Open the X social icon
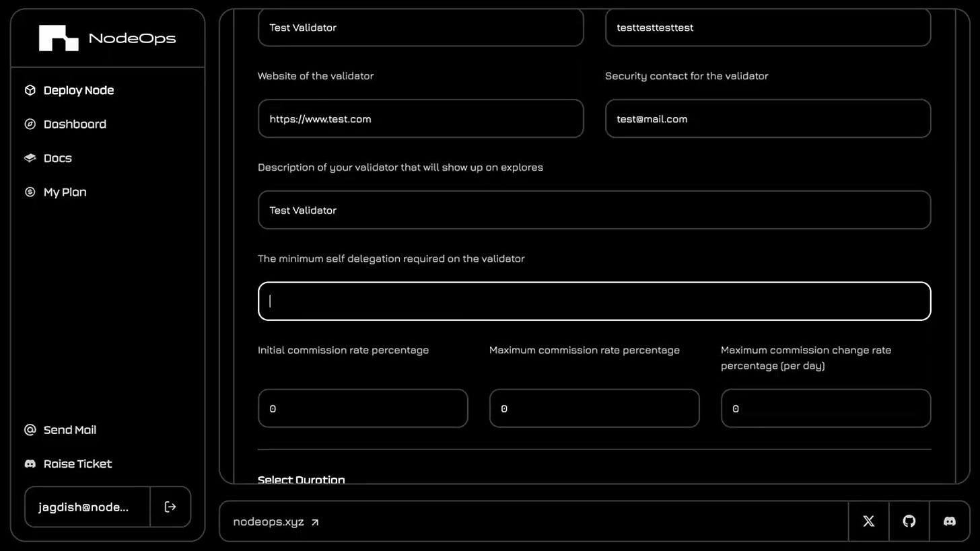Viewport: 980px width, 551px height. click(x=868, y=521)
